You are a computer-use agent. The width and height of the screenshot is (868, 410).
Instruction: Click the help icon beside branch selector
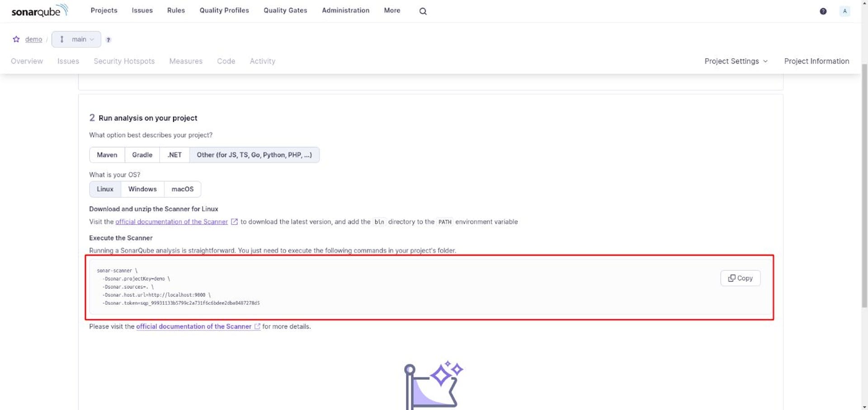pos(108,40)
